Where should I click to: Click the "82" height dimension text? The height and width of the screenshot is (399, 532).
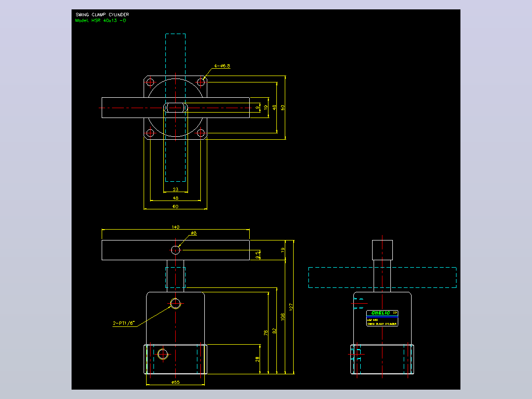[274, 331]
